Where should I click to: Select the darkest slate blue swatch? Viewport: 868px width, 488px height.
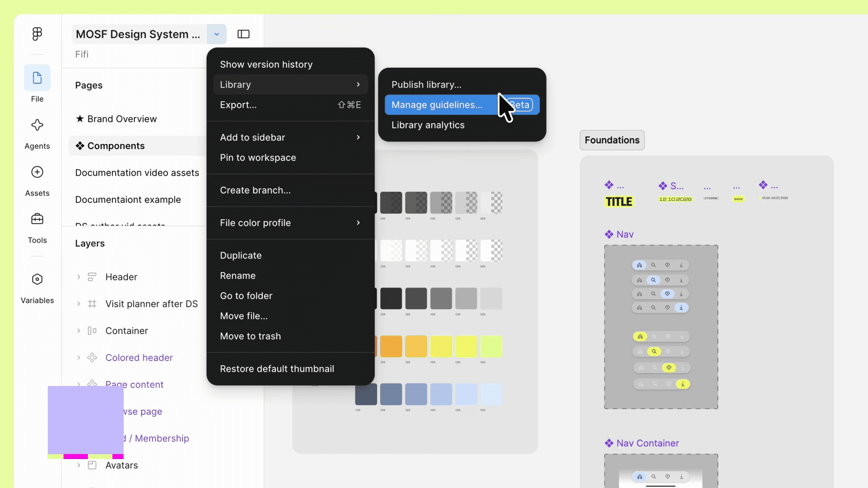click(x=366, y=394)
